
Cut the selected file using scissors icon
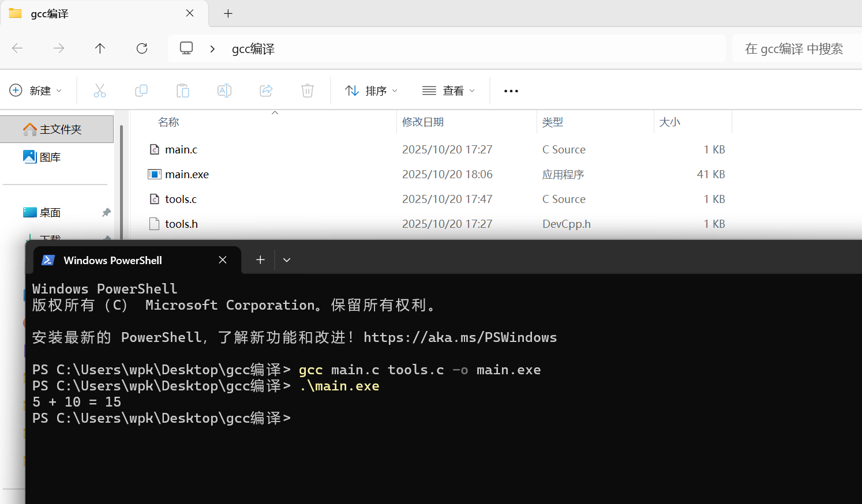click(100, 91)
